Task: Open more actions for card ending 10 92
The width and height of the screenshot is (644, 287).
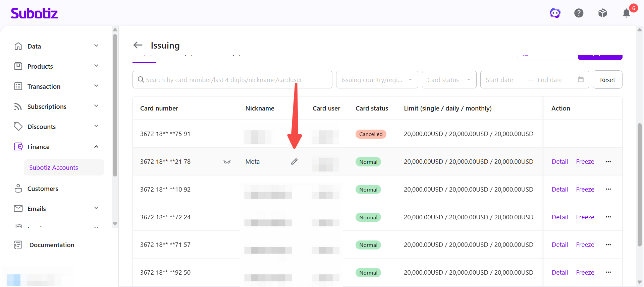Action: [x=608, y=189]
